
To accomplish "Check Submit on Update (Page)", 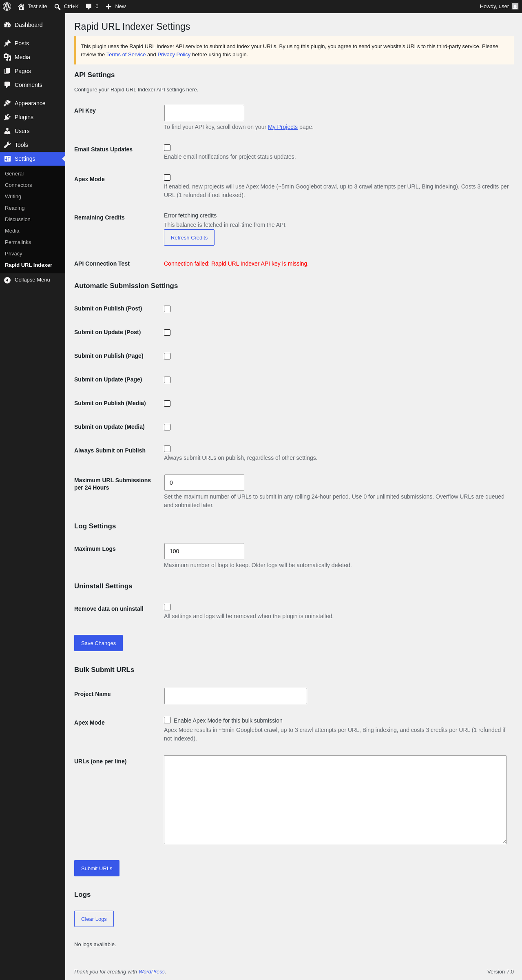I will [167, 380].
